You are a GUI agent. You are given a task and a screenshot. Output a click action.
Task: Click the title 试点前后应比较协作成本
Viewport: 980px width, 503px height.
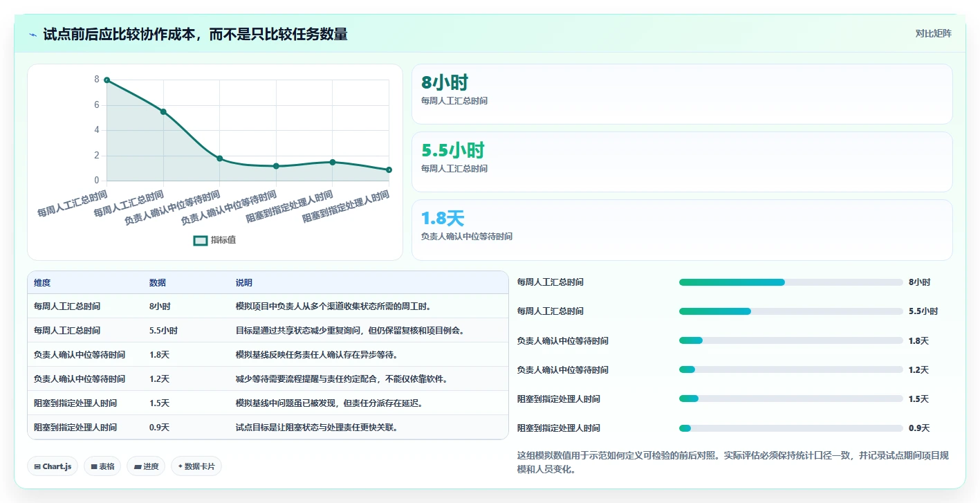point(195,34)
